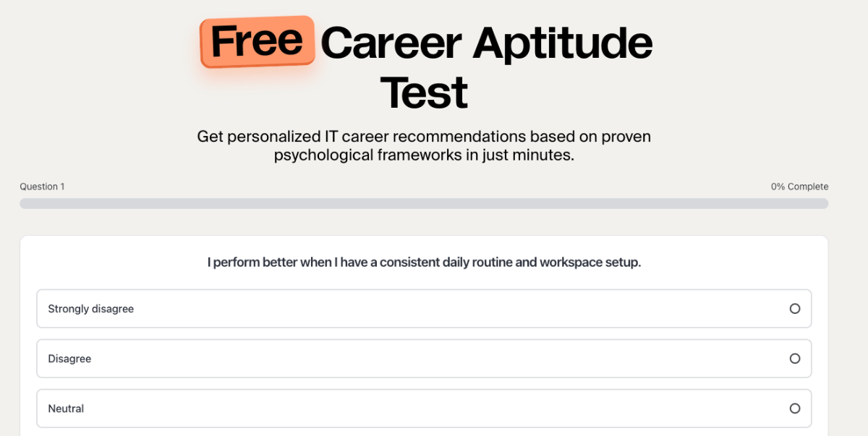Click the orange "Free" badge
This screenshot has height=436, width=868.
point(257,41)
